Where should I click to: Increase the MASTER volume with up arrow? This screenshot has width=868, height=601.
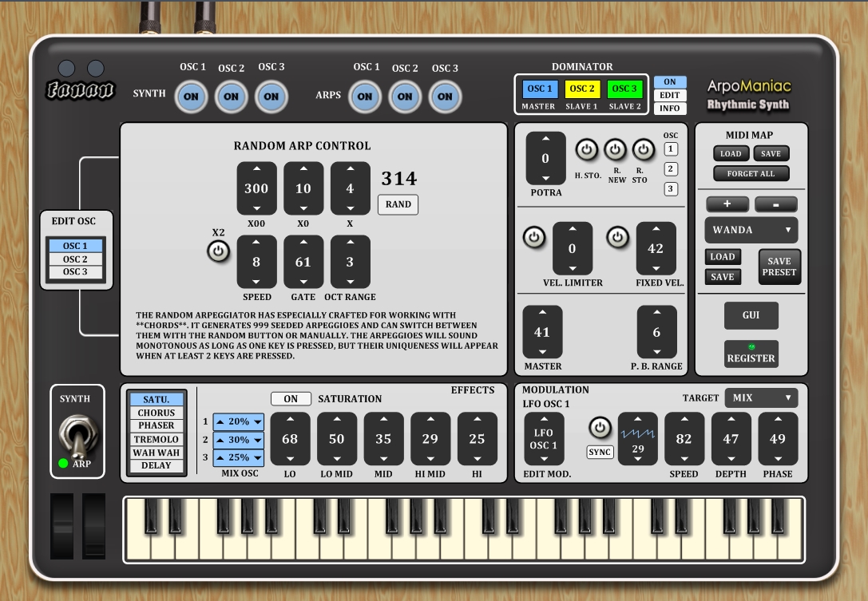[x=542, y=313]
